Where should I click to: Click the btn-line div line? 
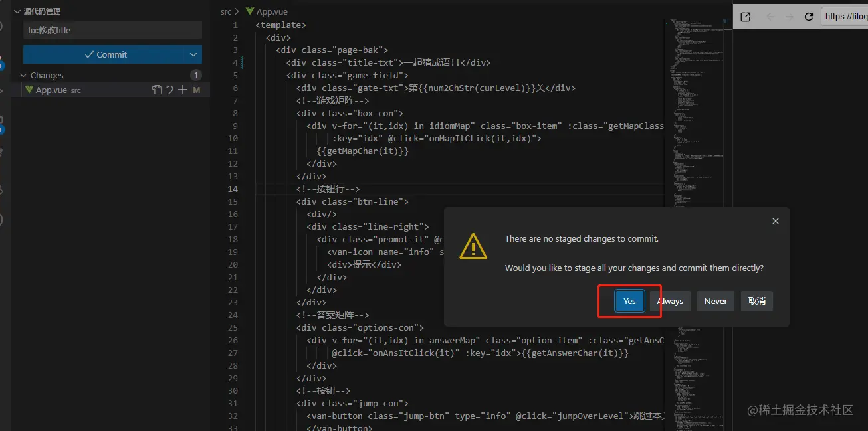click(352, 201)
